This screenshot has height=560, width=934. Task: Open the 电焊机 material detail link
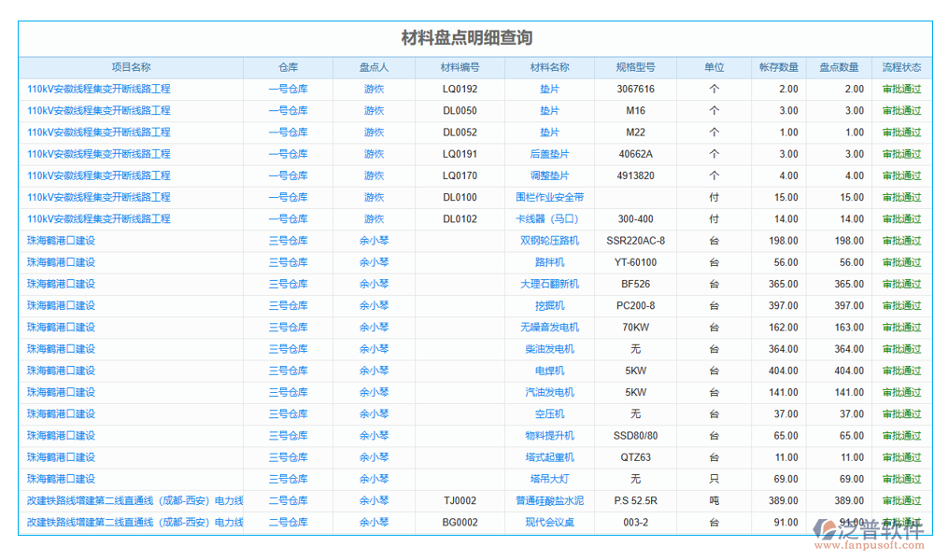click(x=552, y=371)
